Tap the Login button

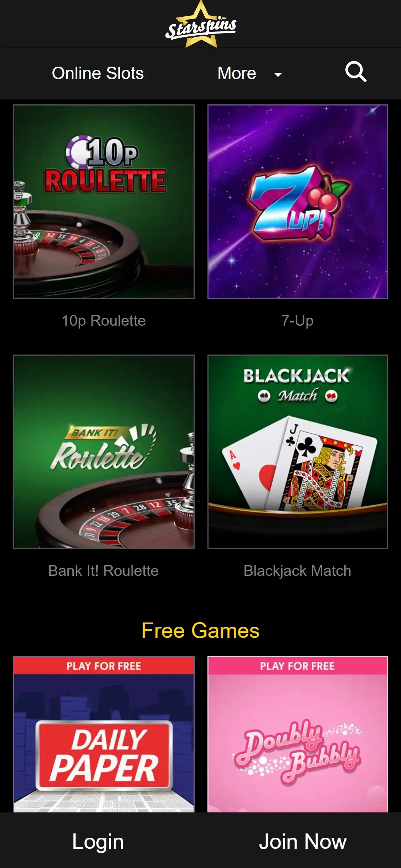click(x=98, y=841)
